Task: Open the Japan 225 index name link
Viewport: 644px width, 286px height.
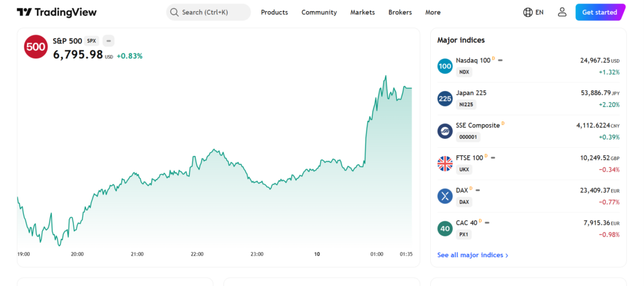Action: (x=471, y=93)
